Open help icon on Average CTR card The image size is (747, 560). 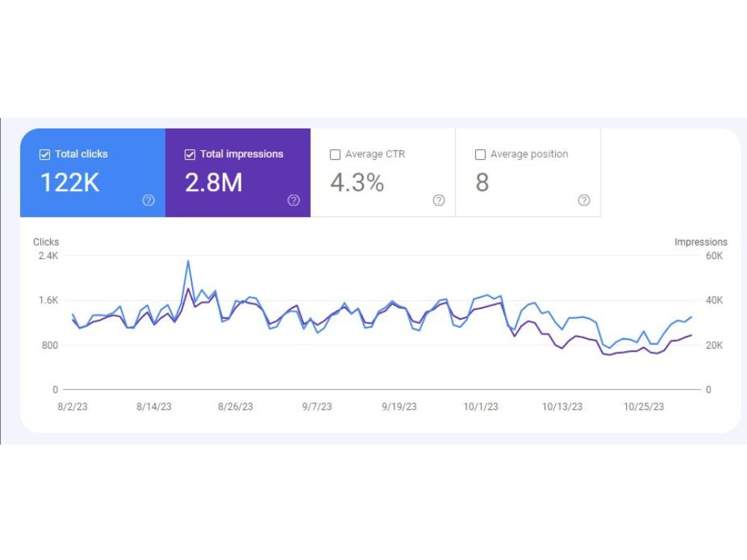point(438,200)
